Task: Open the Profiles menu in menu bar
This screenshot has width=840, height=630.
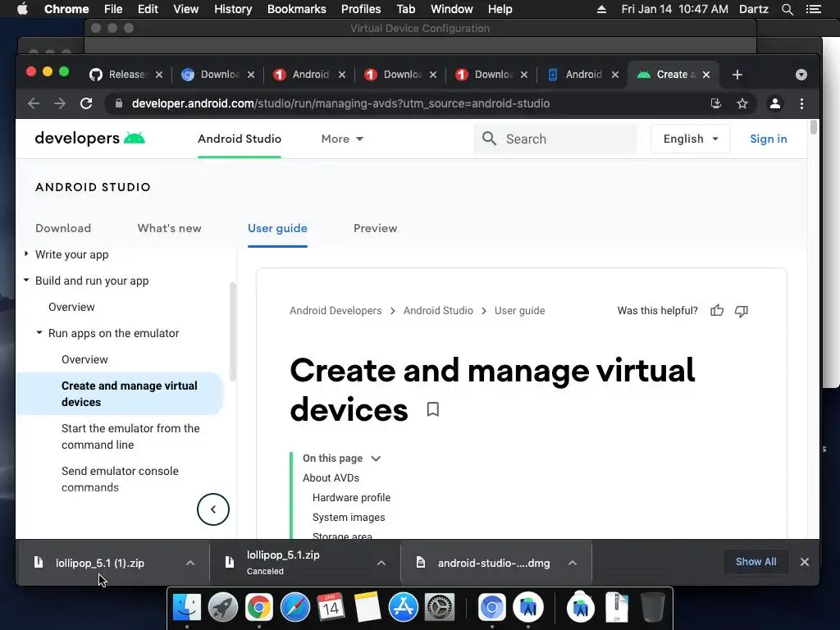Action: point(361,9)
